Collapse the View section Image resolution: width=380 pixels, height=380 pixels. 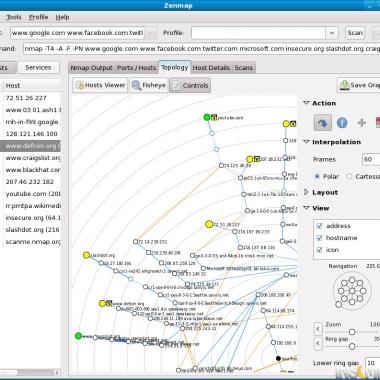(x=306, y=208)
